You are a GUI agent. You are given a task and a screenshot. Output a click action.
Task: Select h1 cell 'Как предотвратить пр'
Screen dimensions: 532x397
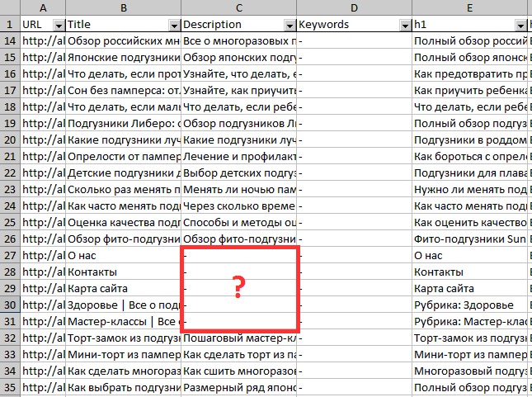[x=469, y=74]
